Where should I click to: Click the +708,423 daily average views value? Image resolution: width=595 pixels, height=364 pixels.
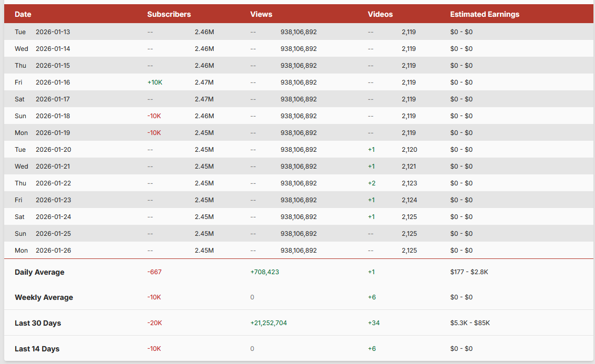click(265, 272)
